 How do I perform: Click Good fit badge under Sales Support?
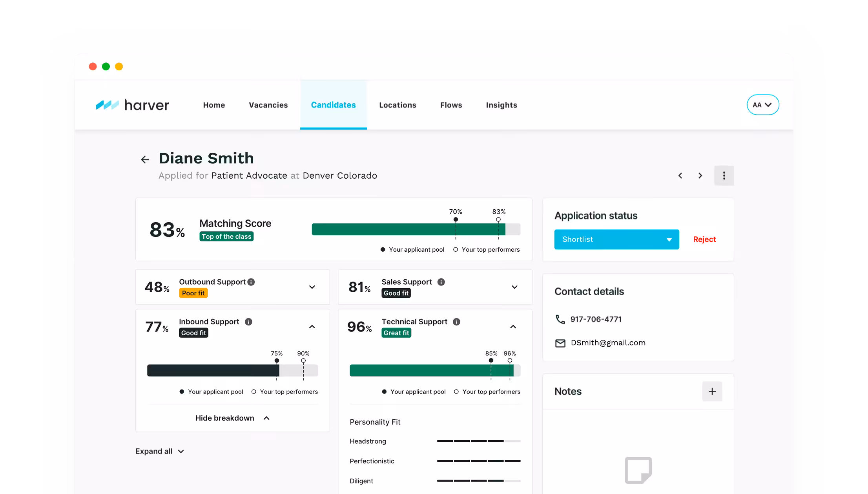coord(396,293)
